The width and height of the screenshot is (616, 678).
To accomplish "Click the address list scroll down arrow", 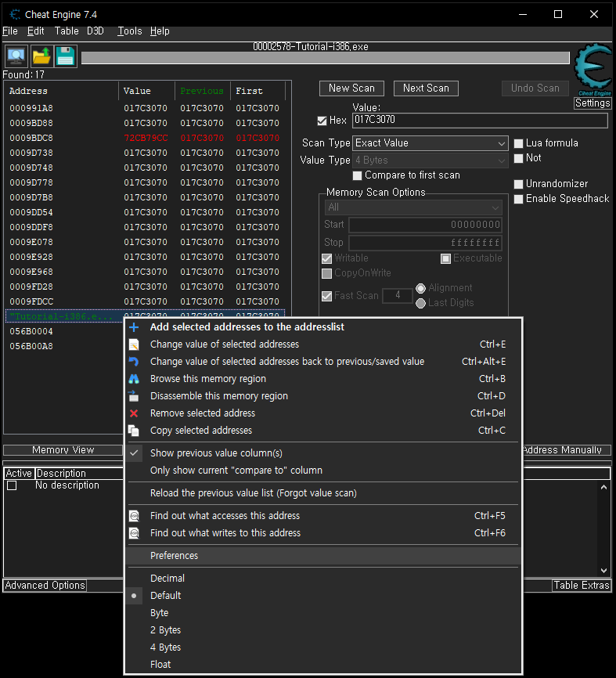I will [x=604, y=571].
